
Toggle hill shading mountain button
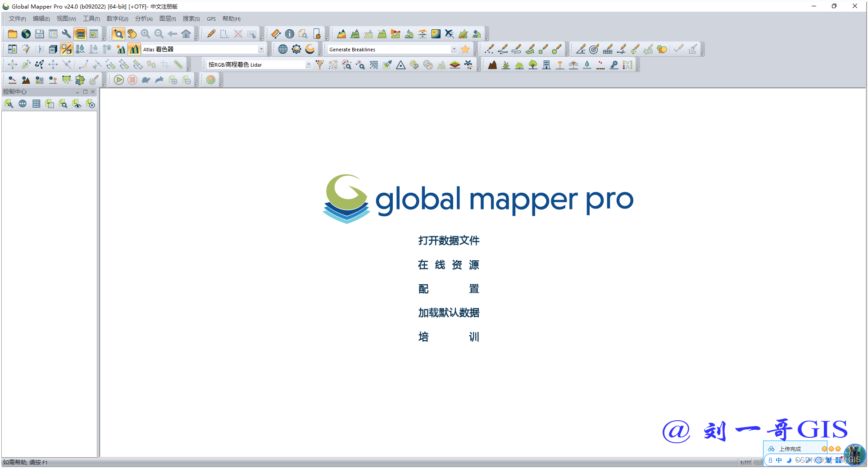[x=134, y=49]
